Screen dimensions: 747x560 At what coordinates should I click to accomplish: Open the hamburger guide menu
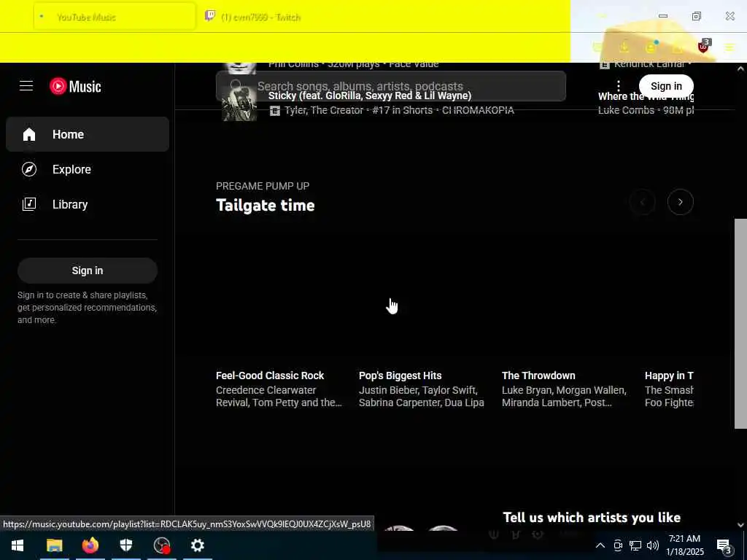tap(26, 86)
